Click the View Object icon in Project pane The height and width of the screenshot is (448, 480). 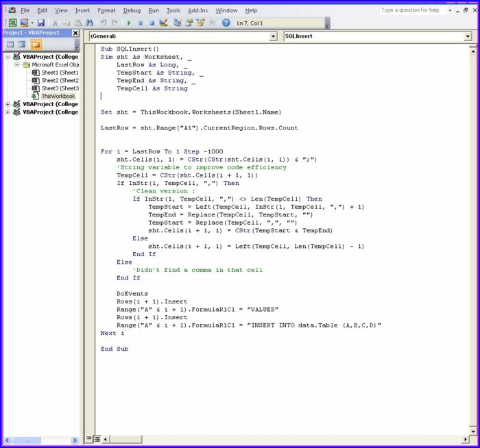(x=21, y=45)
